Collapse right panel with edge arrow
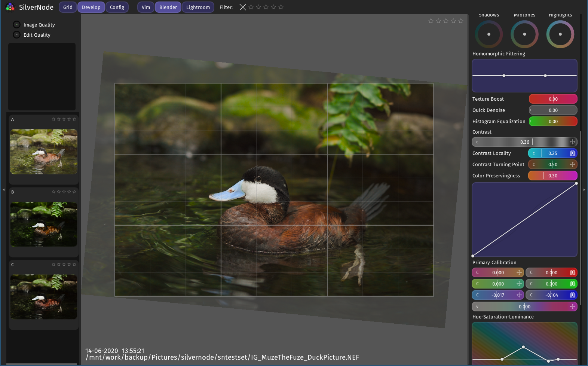588x366 pixels. click(x=584, y=190)
